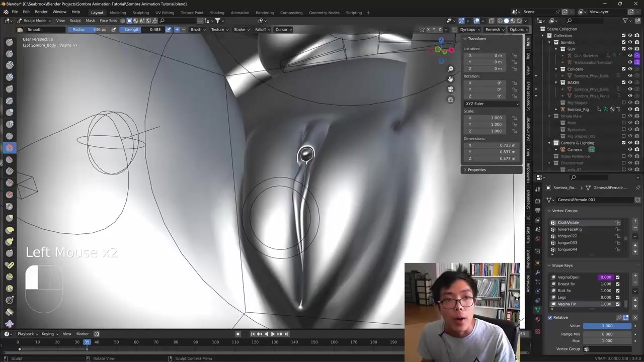Select the Draw brush at toolbar top
This screenshot has width=644, height=362.
click(x=9, y=42)
